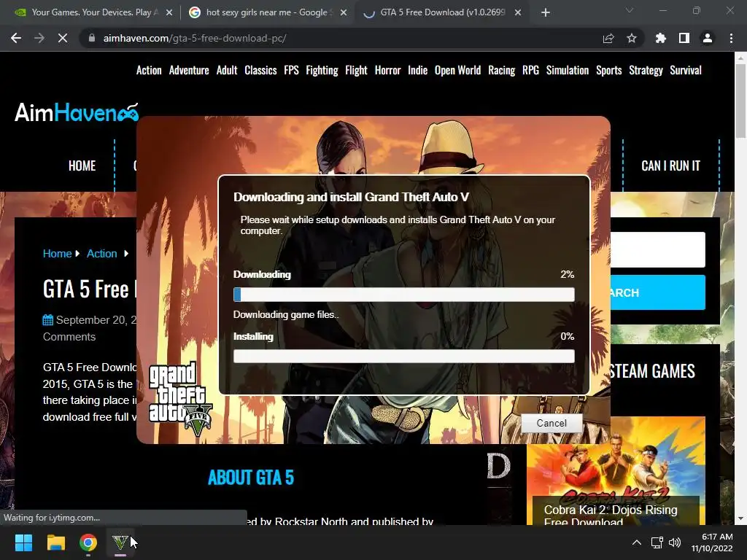Open the FPS category
Screen dimensions: 747x560
click(x=292, y=71)
